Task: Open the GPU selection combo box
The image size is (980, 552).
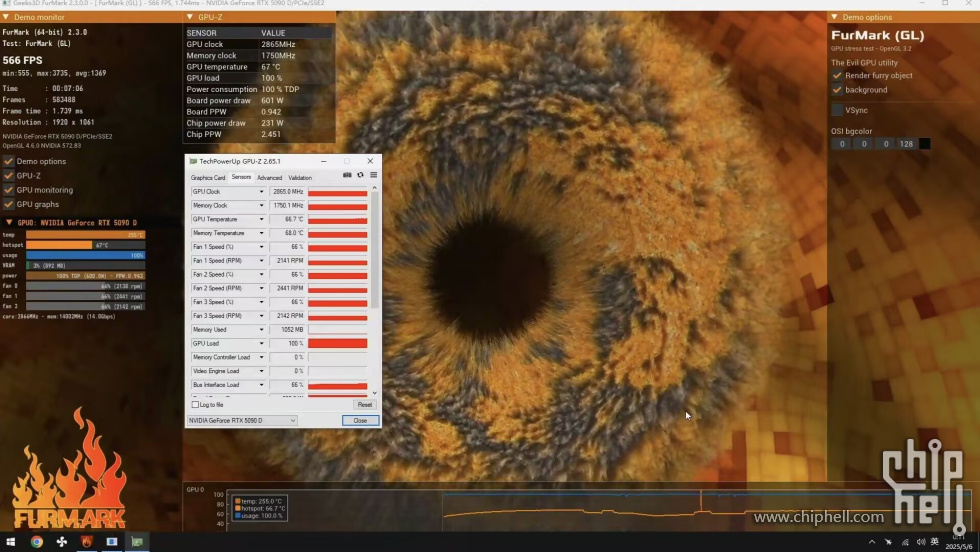Action: click(x=242, y=421)
